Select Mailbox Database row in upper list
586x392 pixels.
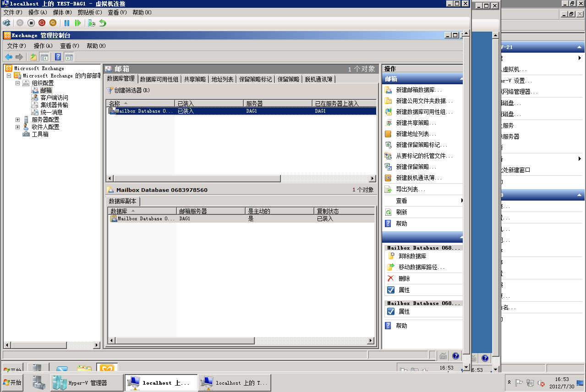coord(241,111)
